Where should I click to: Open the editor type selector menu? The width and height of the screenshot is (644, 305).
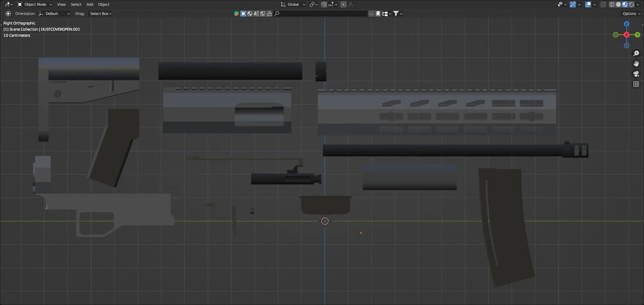[x=9, y=4]
